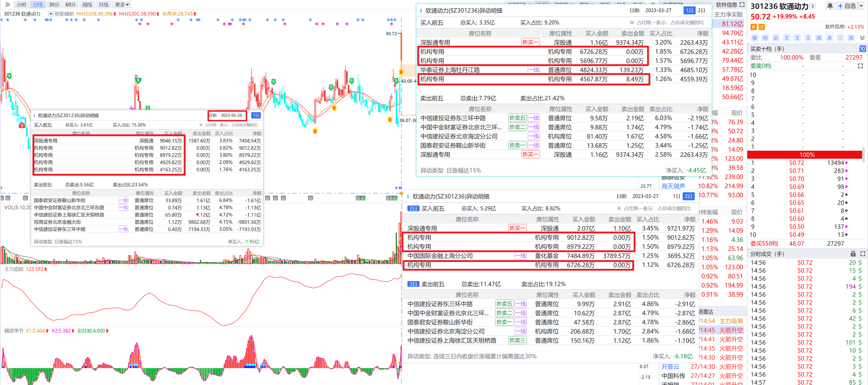Click the 捕捞季节 indicator label
This screenshot has height=385, width=868.
(14, 331)
